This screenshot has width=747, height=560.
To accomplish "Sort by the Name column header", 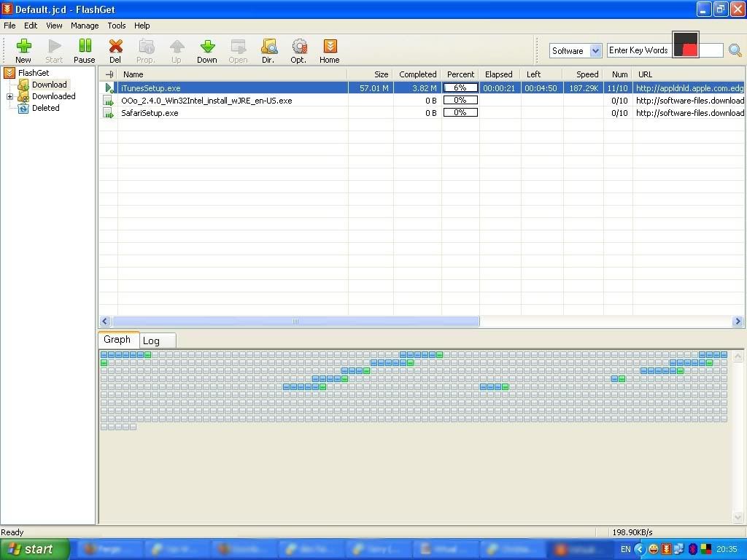I will click(x=233, y=74).
